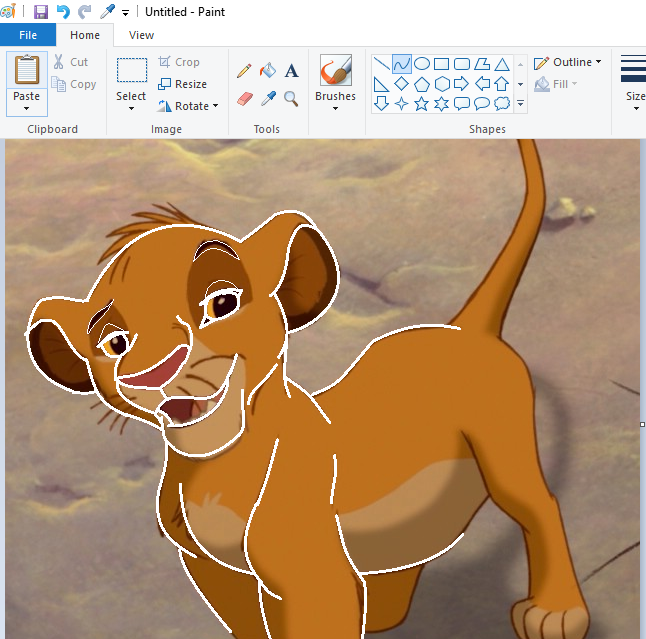Viewport: 646px width, 639px height.
Task: Choose the Up arrow shape
Action: pos(502,84)
